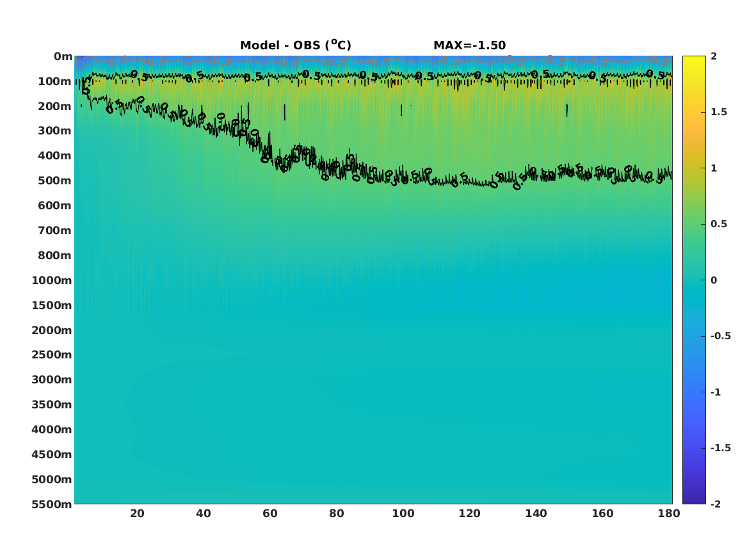Click the x-axis tick label '180'
Screen dimensions: 747x560
point(669,513)
